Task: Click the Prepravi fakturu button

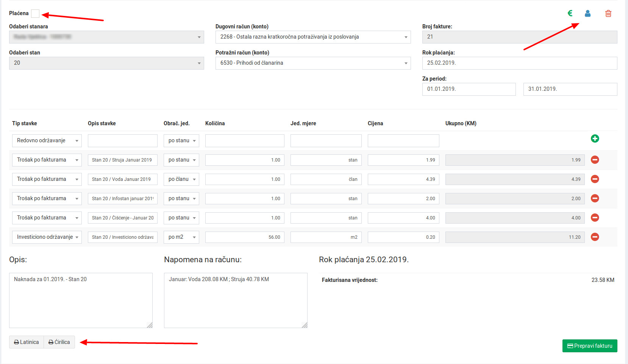Action: pos(589,346)
